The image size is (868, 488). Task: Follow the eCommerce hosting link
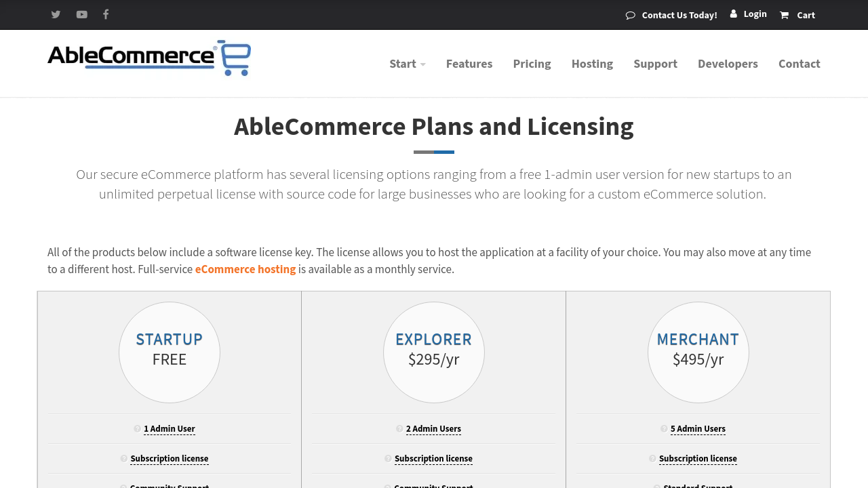[245, 269]
